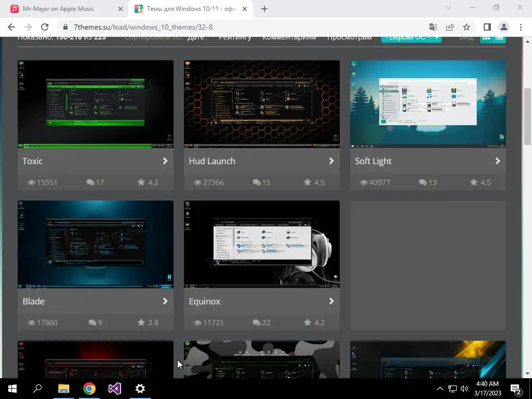Open the Toxic theme title link
532x399 pixels.
[33, 161]
